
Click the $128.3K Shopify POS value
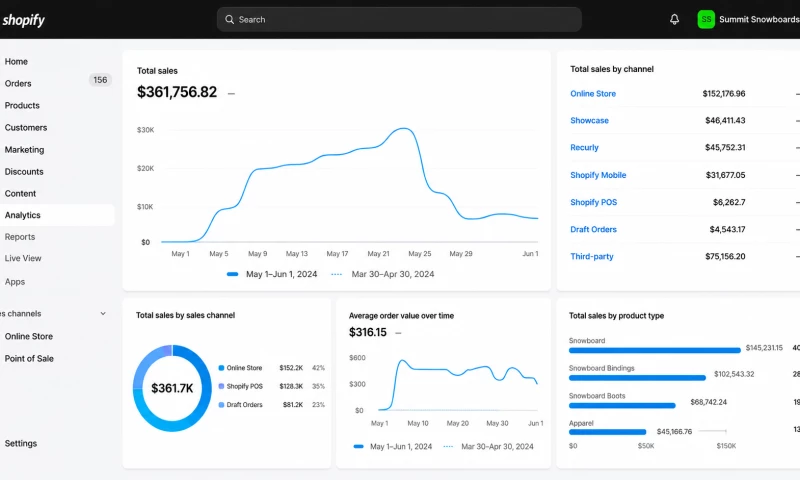(x=291, y=386)
